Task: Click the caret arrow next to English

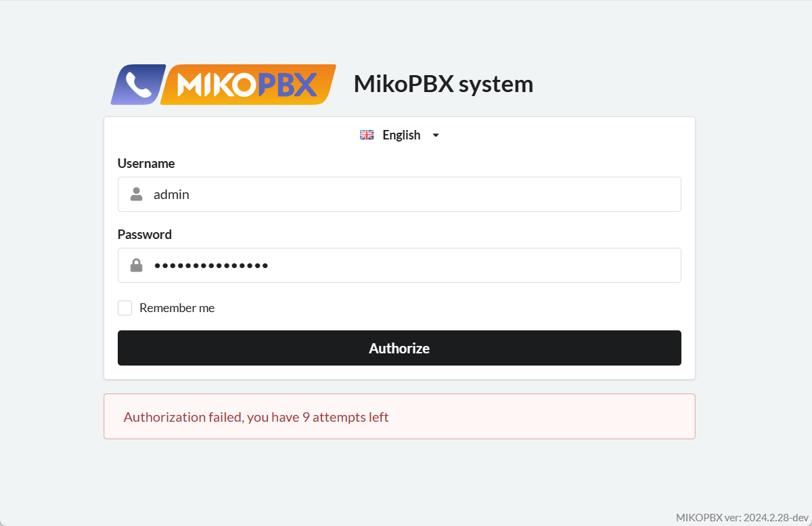Action: click(x=436, y=135)
